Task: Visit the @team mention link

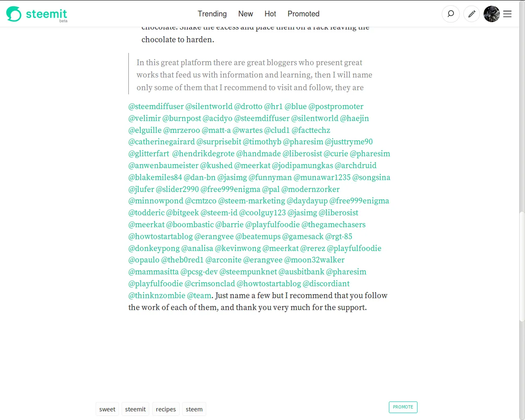Action: [x=199, y=296]
